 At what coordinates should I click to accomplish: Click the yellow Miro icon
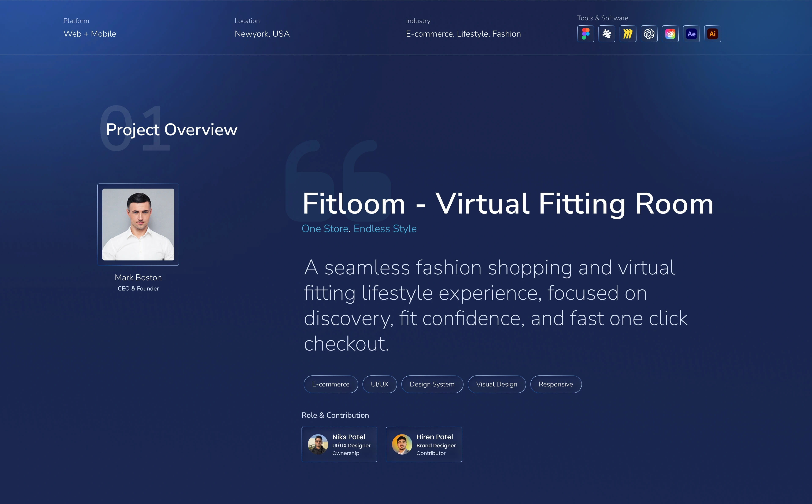[628, 34]
